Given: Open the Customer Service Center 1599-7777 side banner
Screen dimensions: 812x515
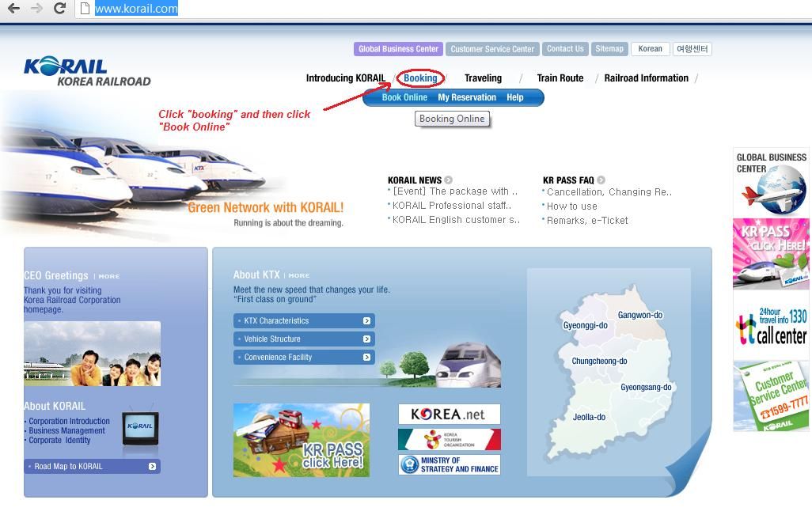Looking at the screenshot, I should (771, 396).
